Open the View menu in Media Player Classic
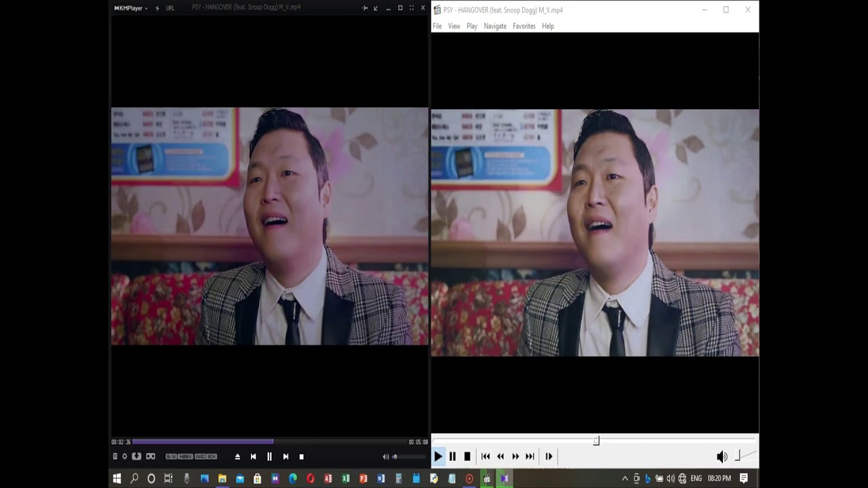 click(454, 26)
